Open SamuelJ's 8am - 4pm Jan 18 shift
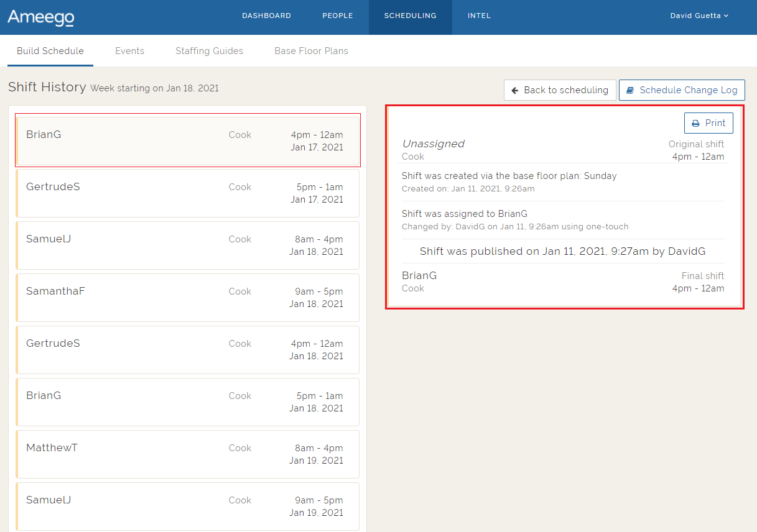 [187, 245]
